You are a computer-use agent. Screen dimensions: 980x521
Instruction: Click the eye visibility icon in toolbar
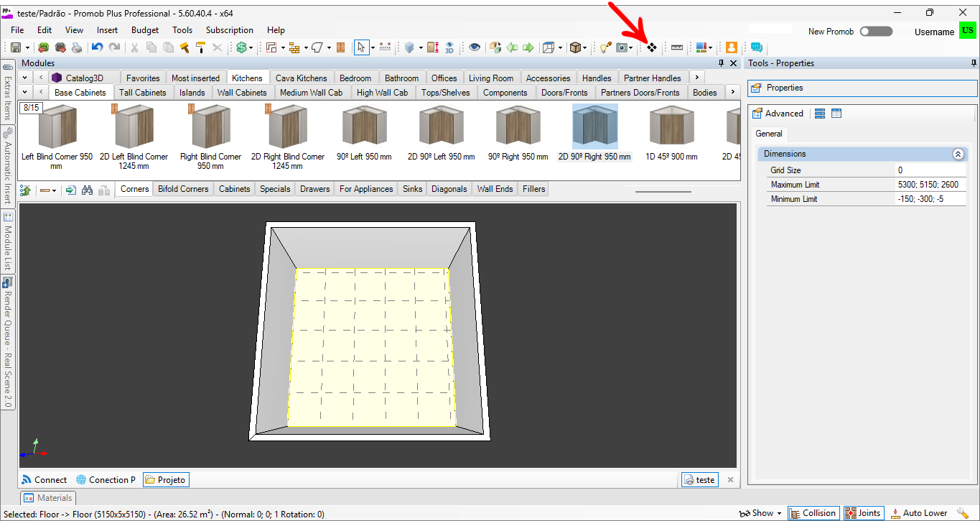pyautogui.click(x=475, y=47)
